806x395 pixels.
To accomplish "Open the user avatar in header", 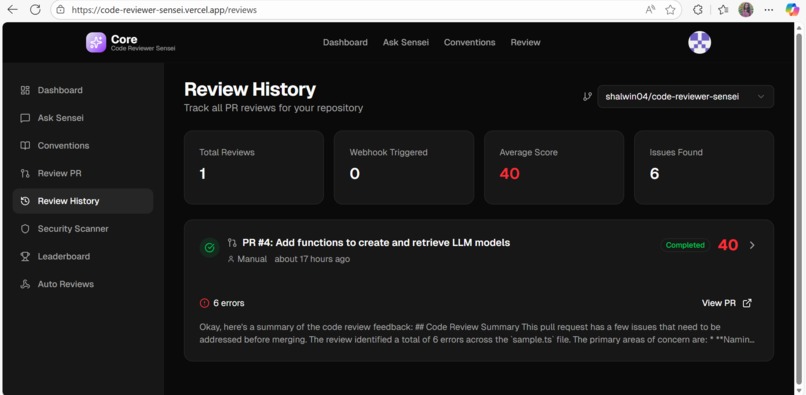I will (x=699, y=42).
